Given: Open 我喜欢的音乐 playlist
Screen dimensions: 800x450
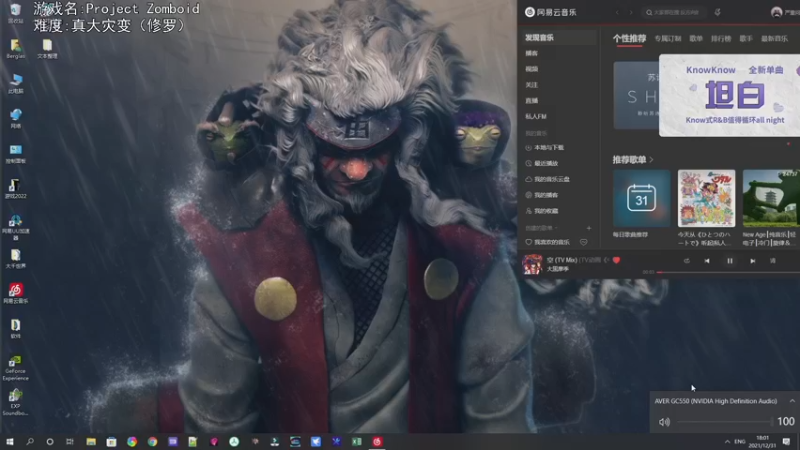Looking at the screenshot, I should click(547, 242).
